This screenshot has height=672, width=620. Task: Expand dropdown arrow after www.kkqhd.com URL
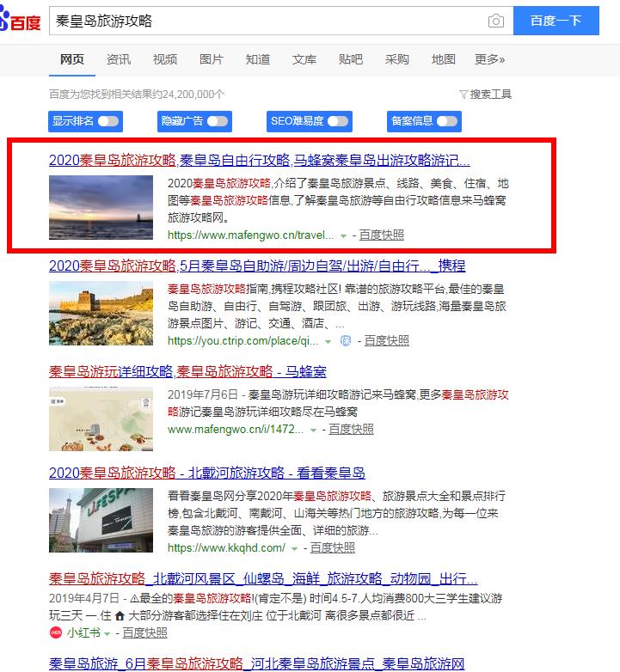[294, 548]
